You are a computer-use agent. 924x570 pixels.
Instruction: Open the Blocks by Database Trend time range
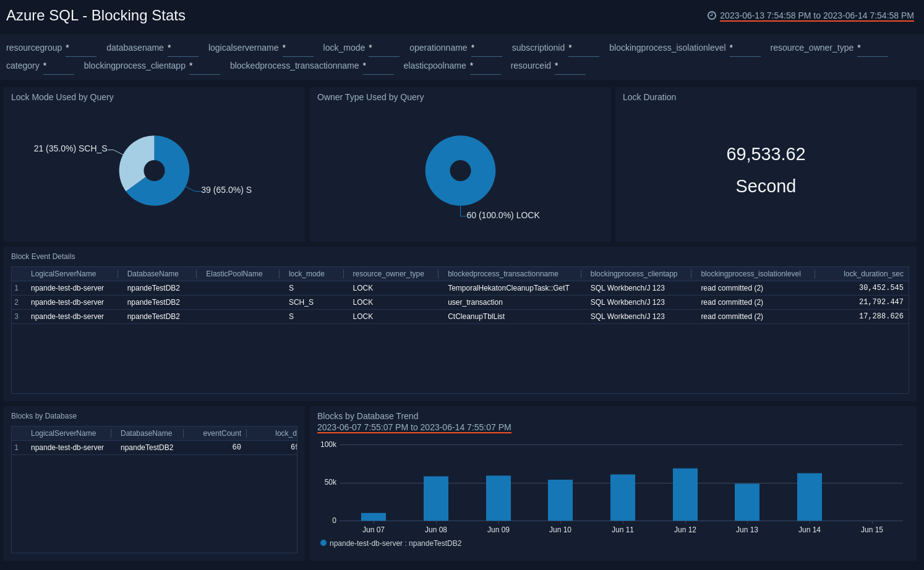click(x=414, y=427)
